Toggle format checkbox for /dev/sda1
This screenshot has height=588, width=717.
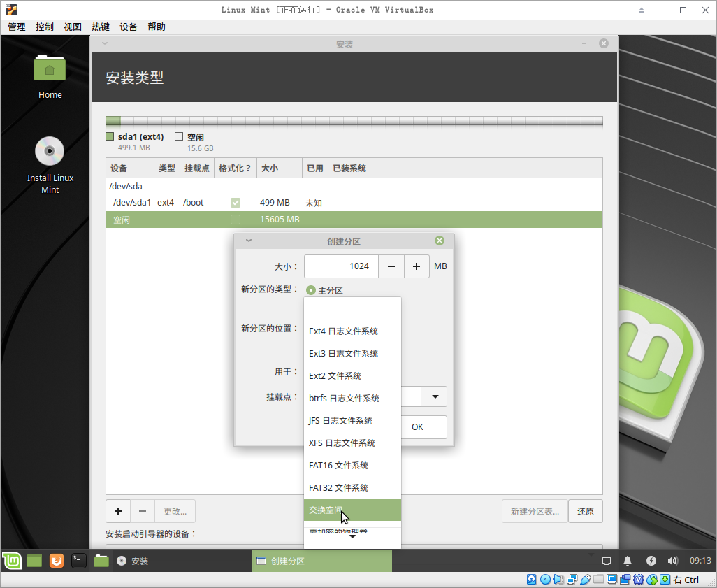click(236, 203)
